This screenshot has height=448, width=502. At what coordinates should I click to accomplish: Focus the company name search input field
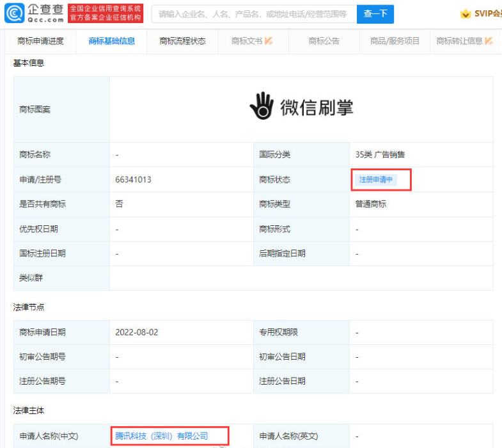[253, 13]
